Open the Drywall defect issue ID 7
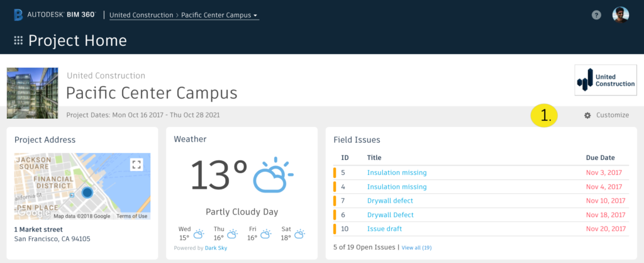Image resolution: width=644 pixels, height=263 pixels. [390, 201]
